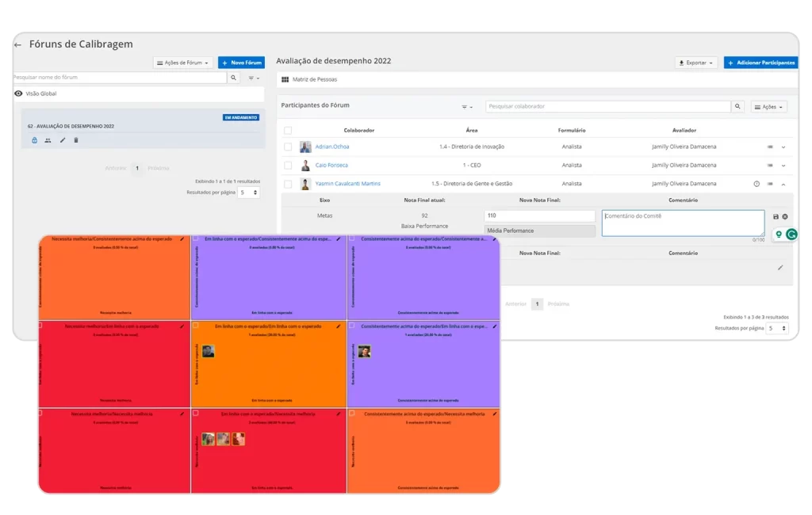Open the Matriz de Pessoas tab

pos(309,80)
